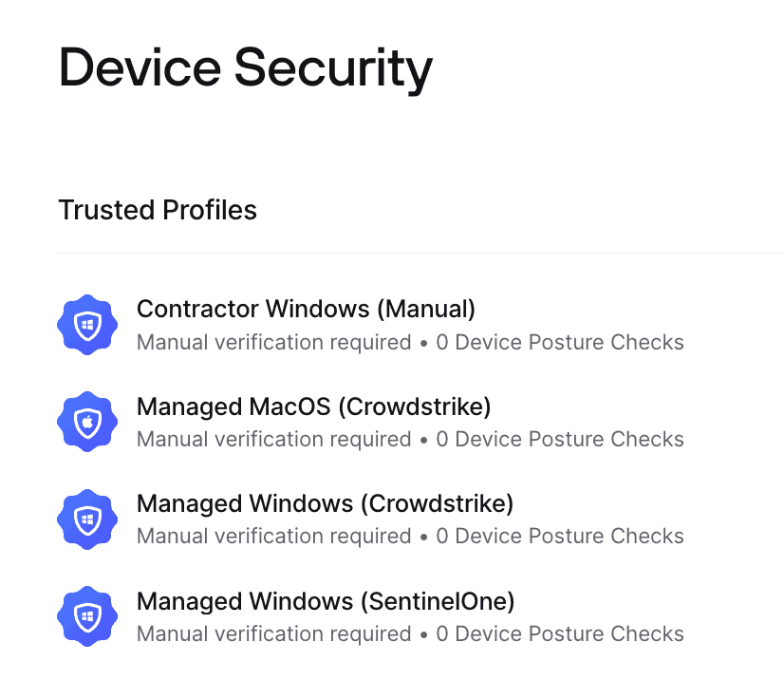Viewport: 784px width, 699px height.
Task: Click Manual verification required under Contractor Windows
Action: click(274, 342)
